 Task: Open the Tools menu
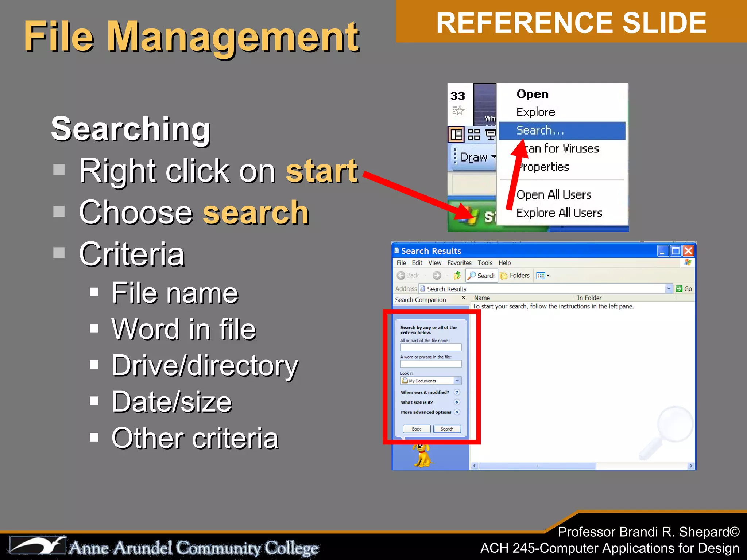tap(485, 263)
